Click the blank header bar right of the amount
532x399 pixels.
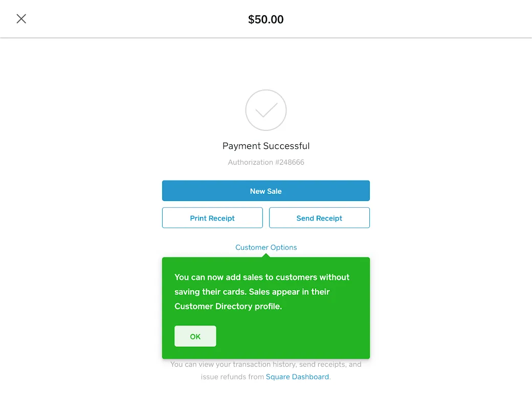click(x=407, y=18)
